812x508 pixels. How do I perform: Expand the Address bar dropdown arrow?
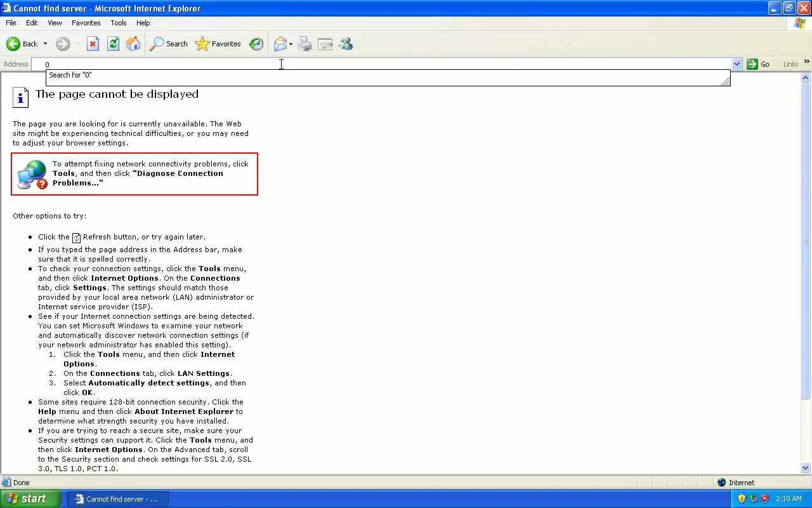pyautogui.click(x=737, y=64)
